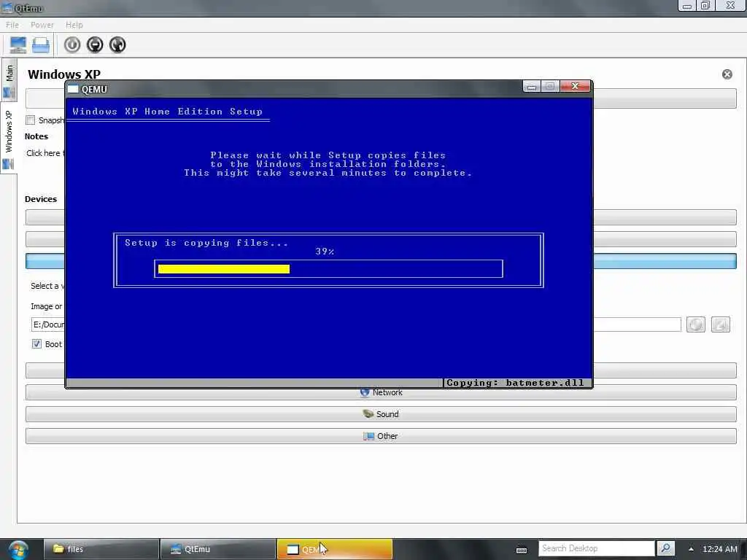Click the image path input field

[x=356, y=324]
